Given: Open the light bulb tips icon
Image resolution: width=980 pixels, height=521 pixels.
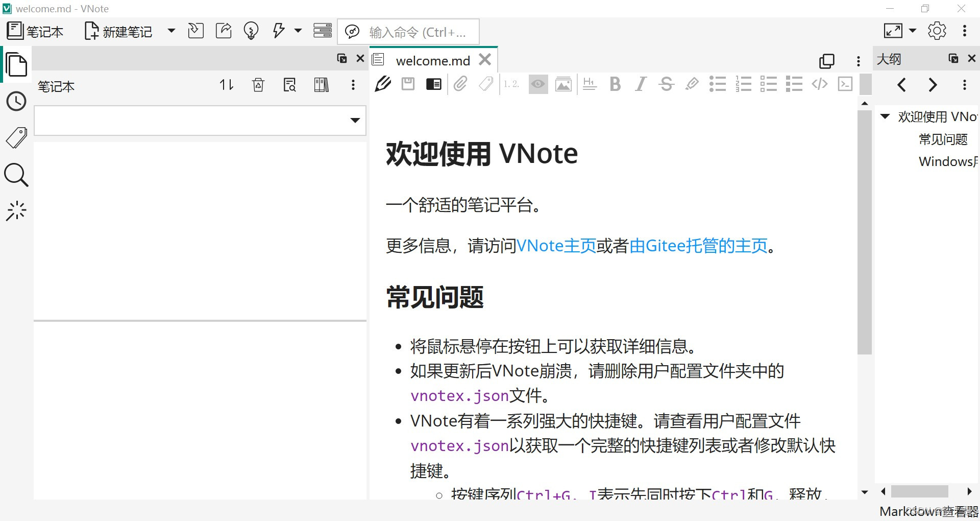Looking at the screenshot, I should (251, 31).
